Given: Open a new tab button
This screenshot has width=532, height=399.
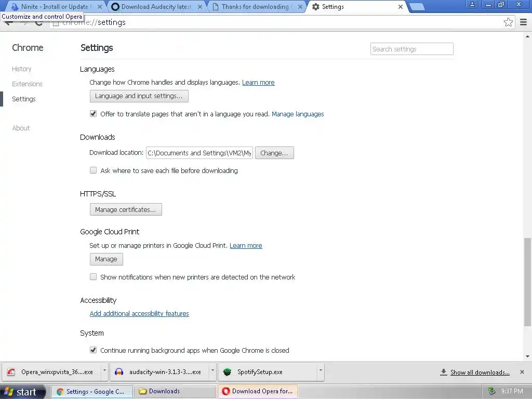Looking at the screenshot, I should (x=417, y=7).
